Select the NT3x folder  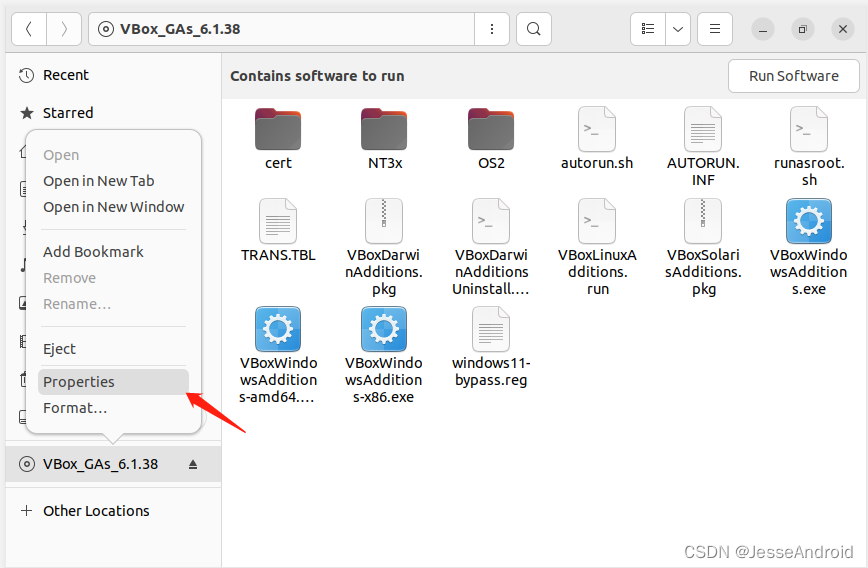(x=384, y=139)
